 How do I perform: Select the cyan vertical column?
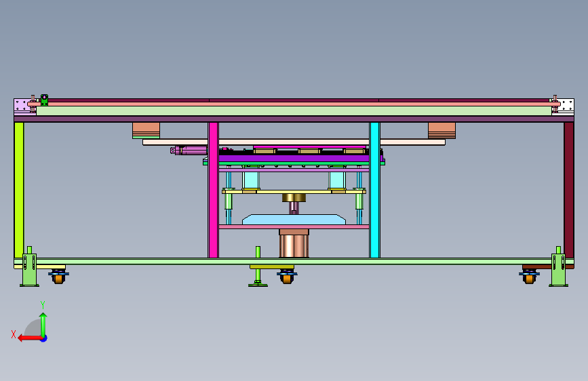point(374,190)
